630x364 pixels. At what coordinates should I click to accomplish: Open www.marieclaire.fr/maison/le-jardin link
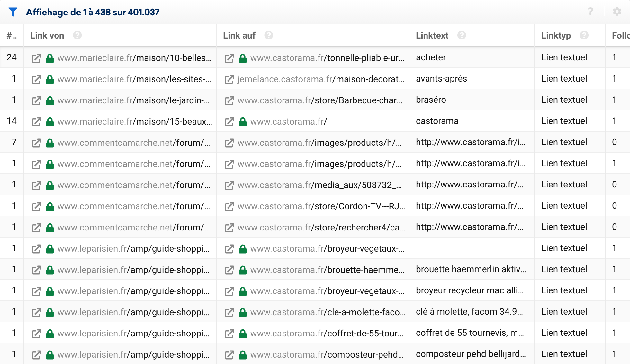pos(133,100)
